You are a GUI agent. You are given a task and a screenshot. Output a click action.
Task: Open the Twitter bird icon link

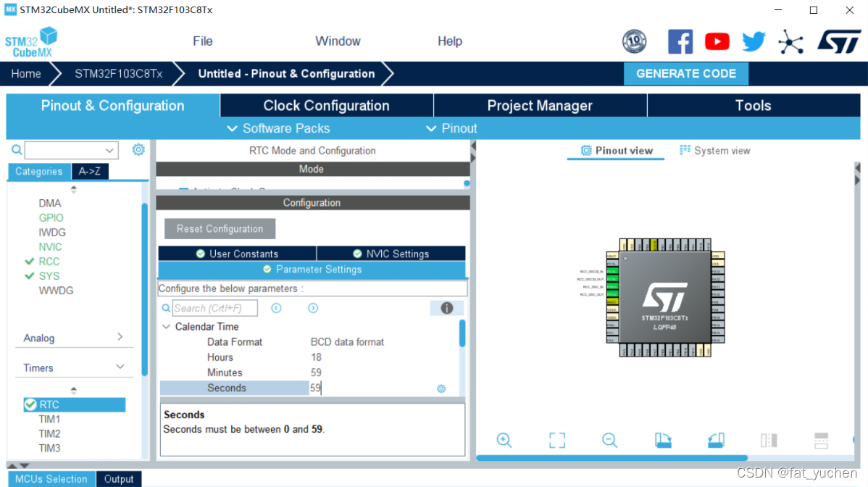pos(754,41)
